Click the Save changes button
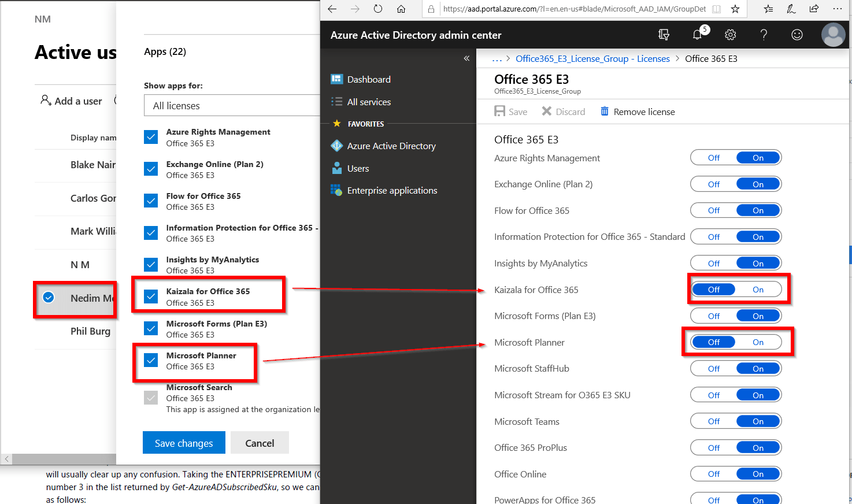The image size is (852, 504). click(184, 443)
